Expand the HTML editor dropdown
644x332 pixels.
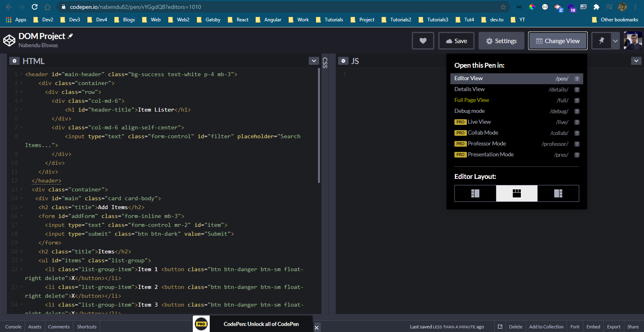[314, 61]
